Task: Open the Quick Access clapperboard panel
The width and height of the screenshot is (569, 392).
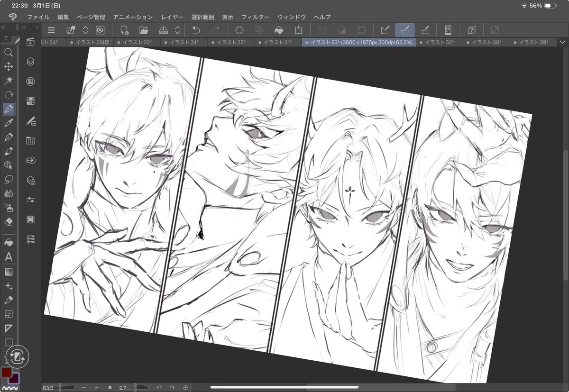Action: tap(31, 42)
